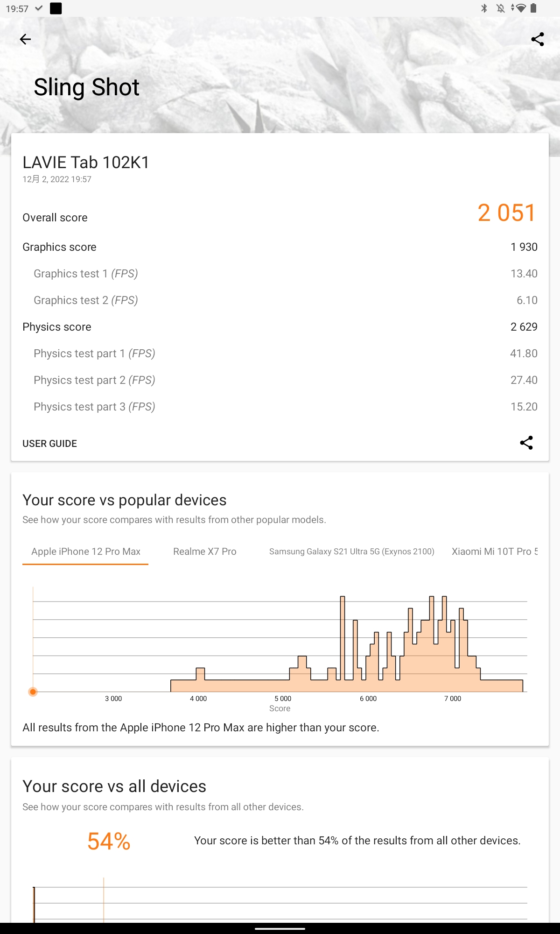560x934 pixels.
Task: Switch to Xiaomi Mi 10T Pro tab
Action: [x=494, y=552]
